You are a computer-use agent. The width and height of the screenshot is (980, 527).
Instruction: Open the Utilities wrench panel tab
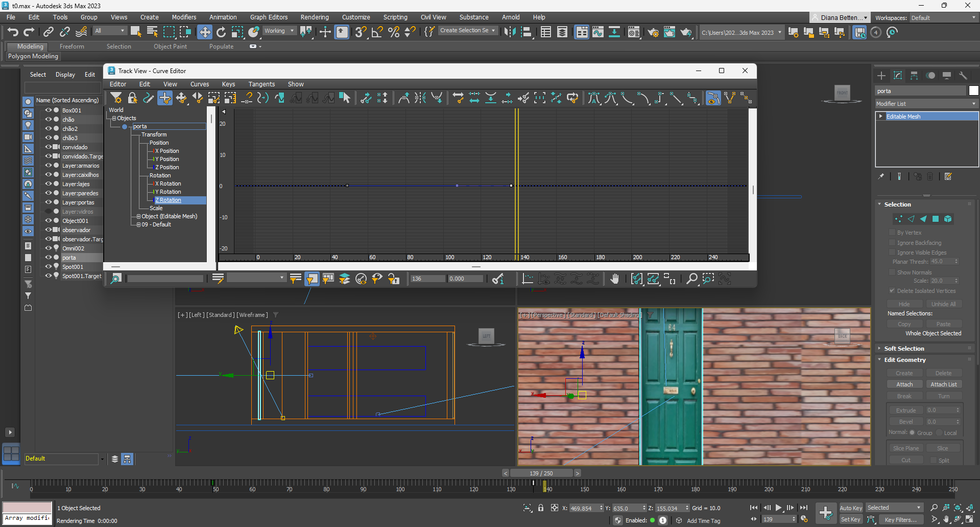click(963, 76)
